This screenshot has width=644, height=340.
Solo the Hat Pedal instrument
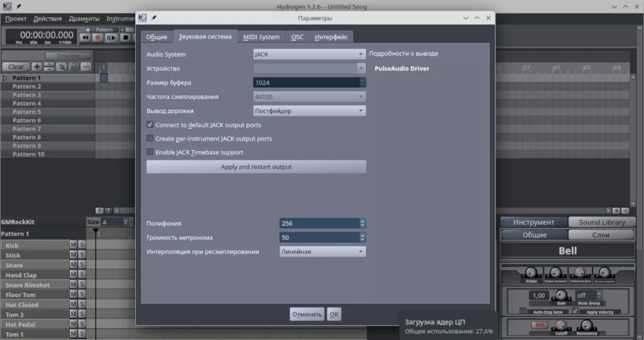tap(81, 324)
